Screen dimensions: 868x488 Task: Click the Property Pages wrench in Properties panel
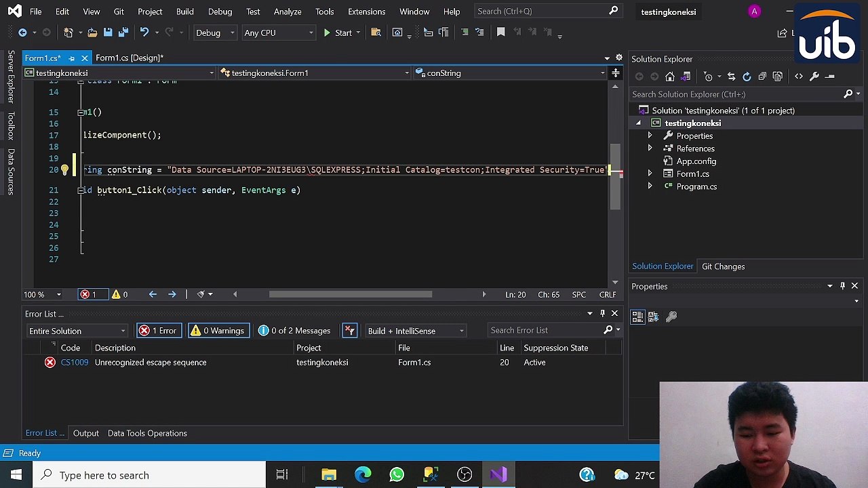671,317
